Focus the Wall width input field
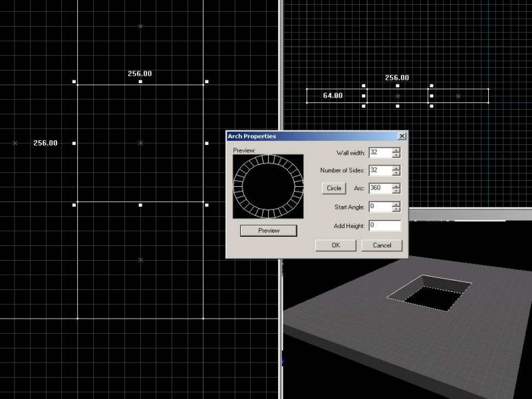The width and height of the screenshot is (532, 399). coord(380,152)
